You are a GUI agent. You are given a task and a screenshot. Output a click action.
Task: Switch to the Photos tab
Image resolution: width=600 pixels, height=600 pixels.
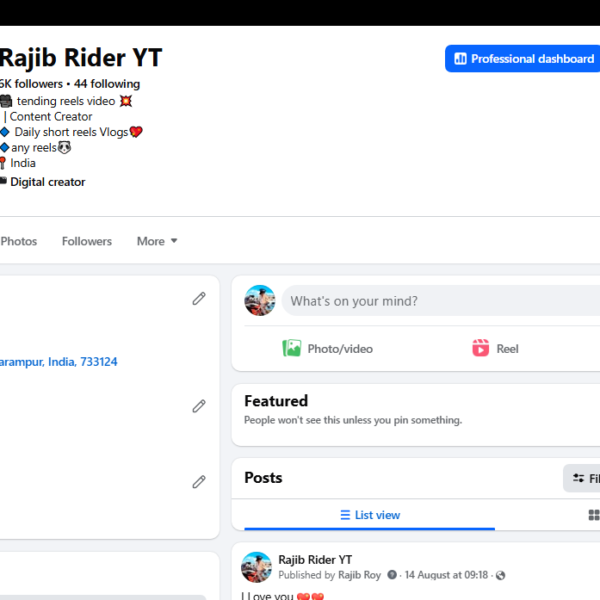point(19,241)
